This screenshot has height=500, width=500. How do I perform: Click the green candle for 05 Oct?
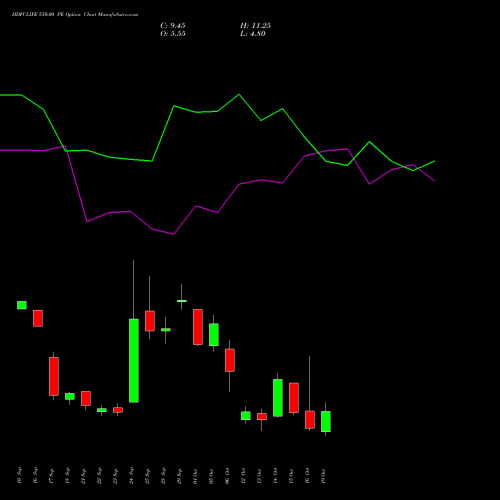click(214, 334)
